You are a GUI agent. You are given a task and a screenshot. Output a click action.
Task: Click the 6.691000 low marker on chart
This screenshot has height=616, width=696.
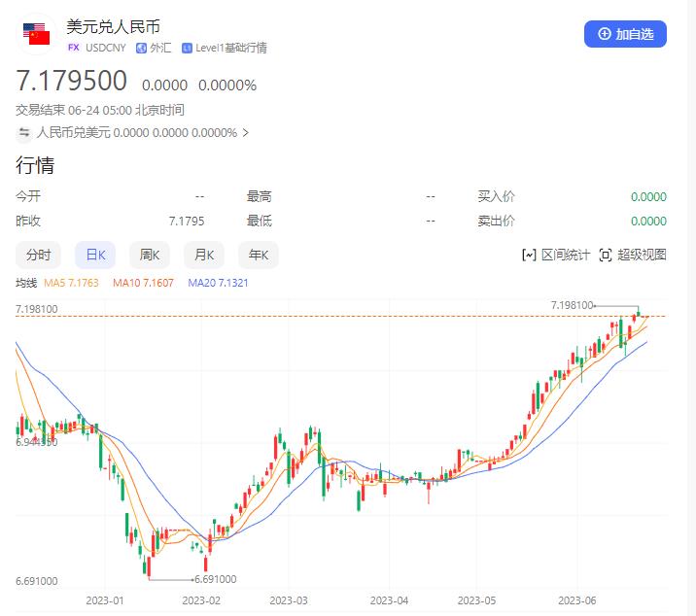[x=215, y=579]
